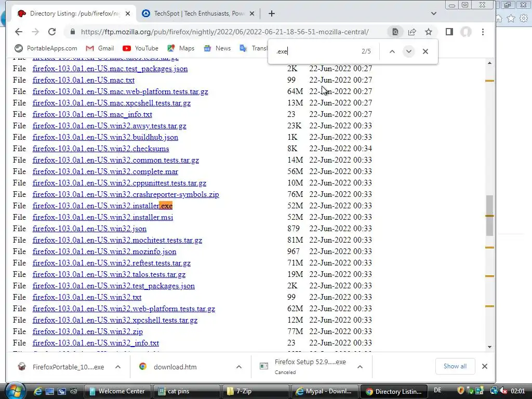The image size is (532, 399).
Task: Launch Internet Explorer from quick launch
Action: 38,391
